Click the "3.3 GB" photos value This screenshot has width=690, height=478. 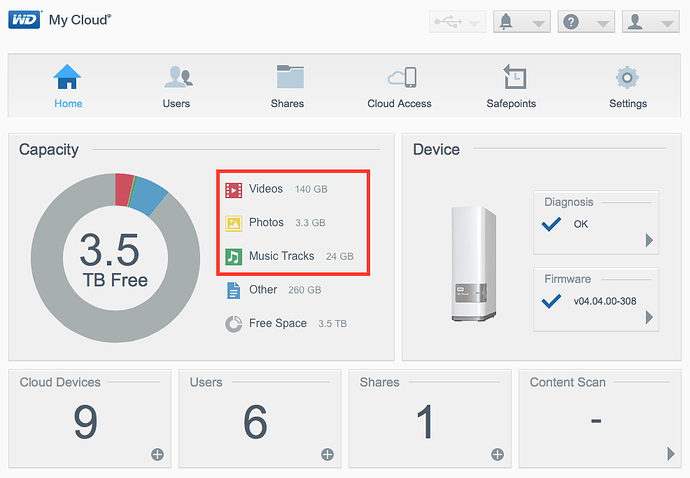click(x=310, y=223)
